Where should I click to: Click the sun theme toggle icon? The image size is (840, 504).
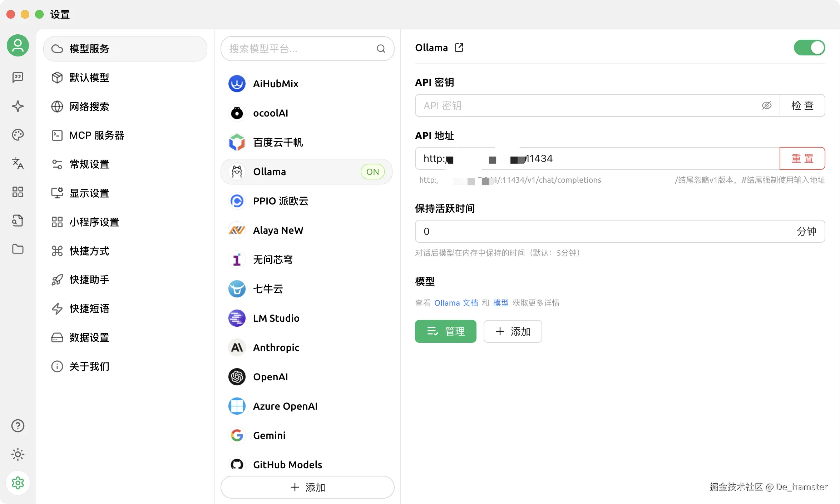click(x=18, y=454)
